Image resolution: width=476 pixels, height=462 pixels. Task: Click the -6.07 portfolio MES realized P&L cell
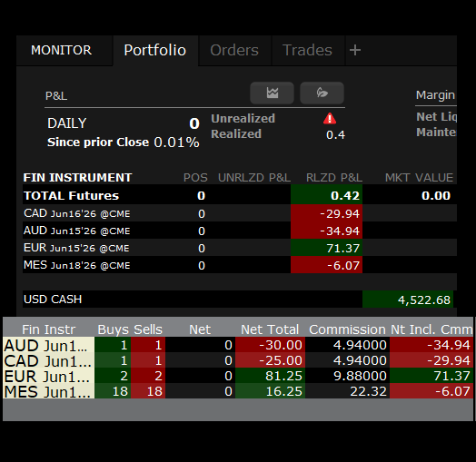point(327,265)
